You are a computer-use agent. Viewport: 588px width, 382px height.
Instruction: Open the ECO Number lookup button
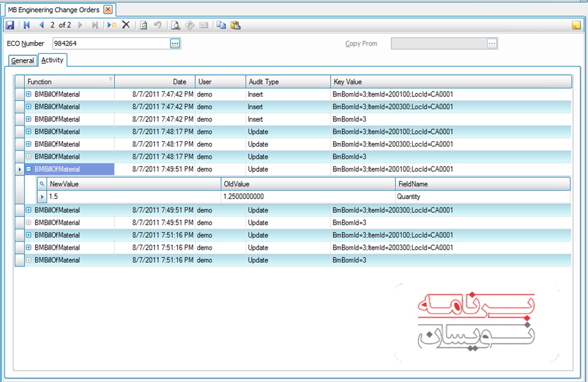(x=175, y=43)
